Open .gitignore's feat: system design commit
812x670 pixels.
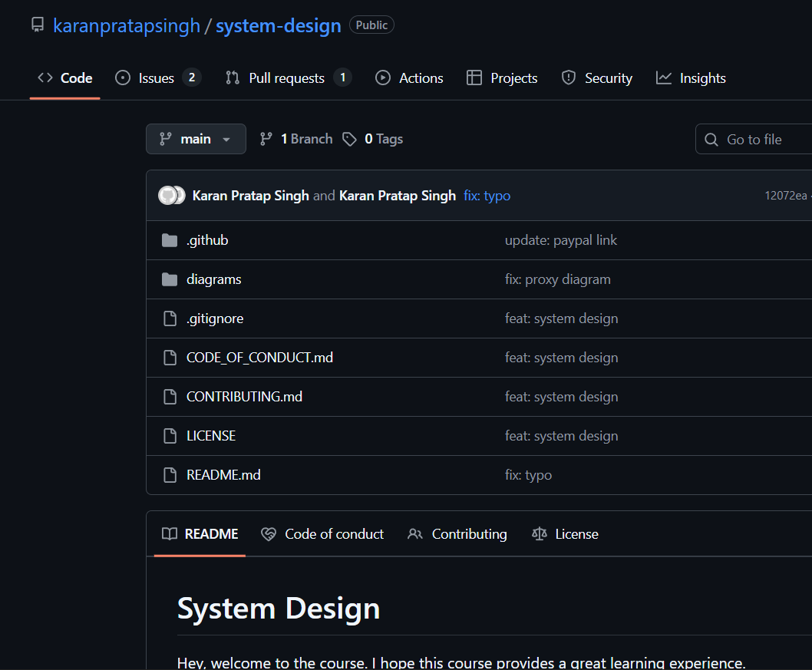(x=561, y=318)
